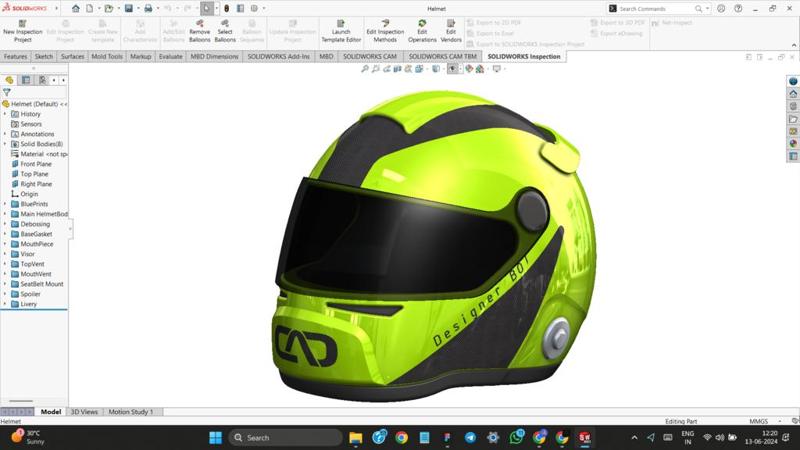Expand the New document dropdown arrow
Screen dimensions: 800x450
[x=99, y=8]
